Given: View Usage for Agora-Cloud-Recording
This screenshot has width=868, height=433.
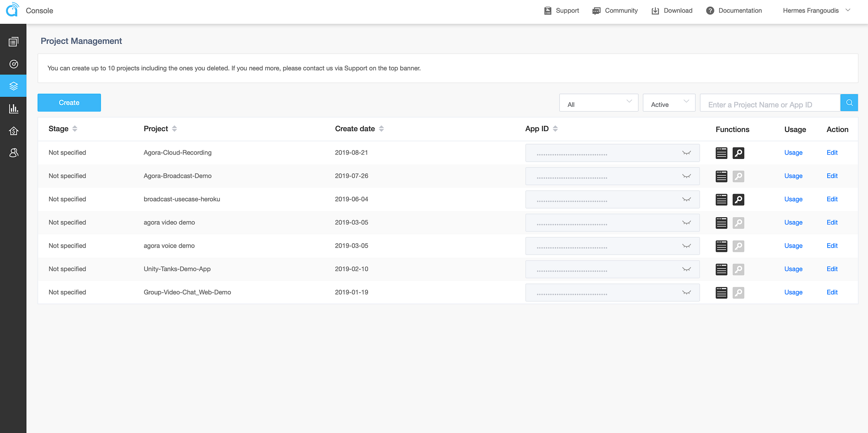Looking at the screenshot, I should (x=793, y=153).
